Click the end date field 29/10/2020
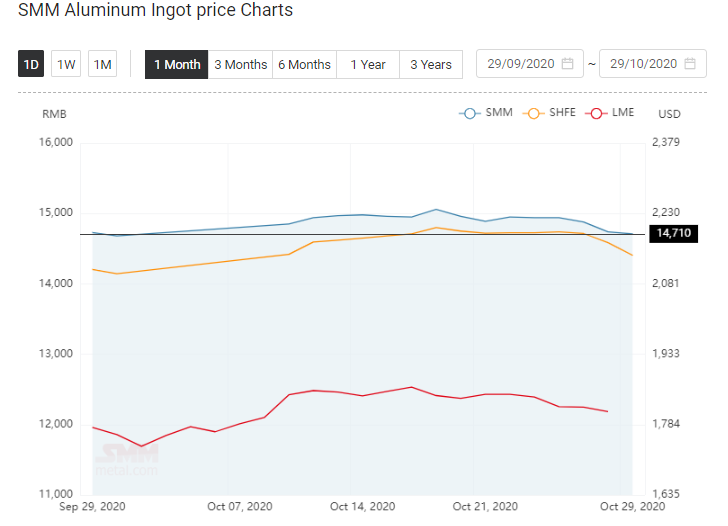This screenshot has height=526, width=728. (653, 64)
